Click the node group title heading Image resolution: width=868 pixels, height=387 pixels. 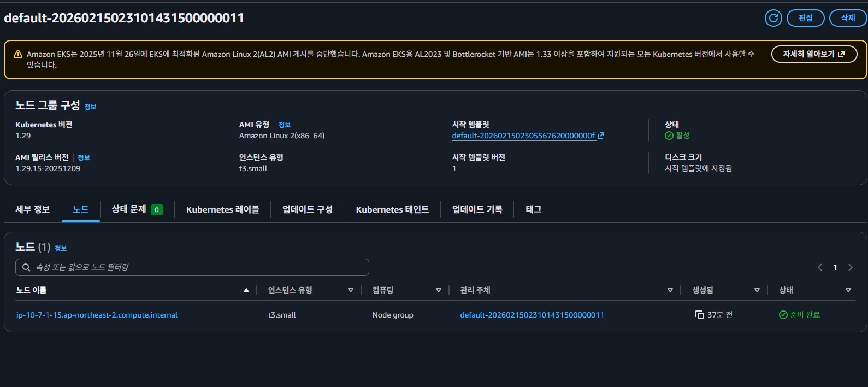pyautogui.click(x=124, y=18)
